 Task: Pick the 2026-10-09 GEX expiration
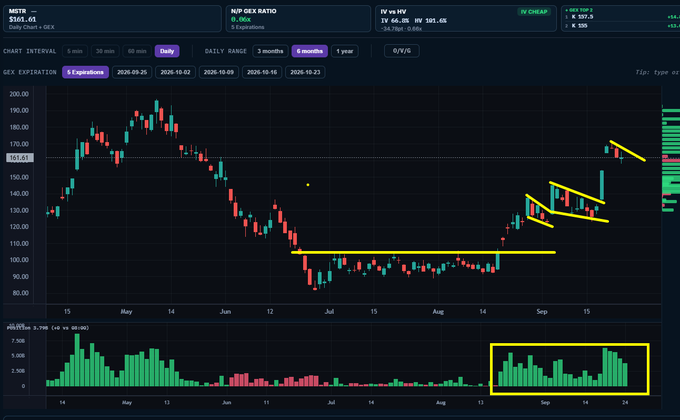pos(219,72)
